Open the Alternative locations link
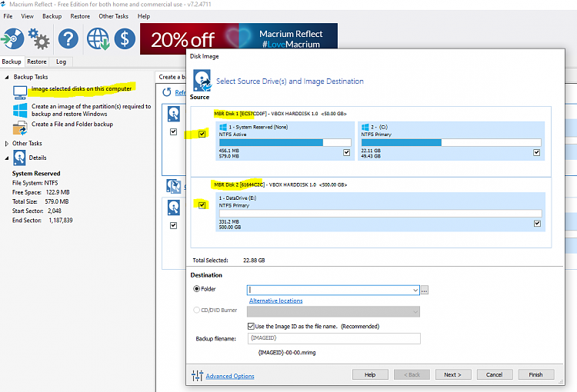The width and height of the screenshot is (577, 392). pos(276,301)
